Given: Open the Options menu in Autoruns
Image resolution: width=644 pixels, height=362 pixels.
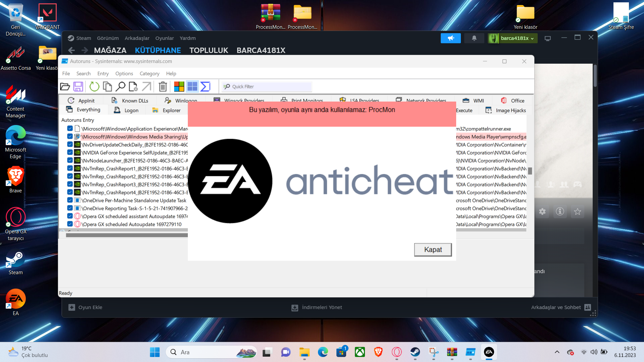Looking at the screenshot, I should 124,73.
